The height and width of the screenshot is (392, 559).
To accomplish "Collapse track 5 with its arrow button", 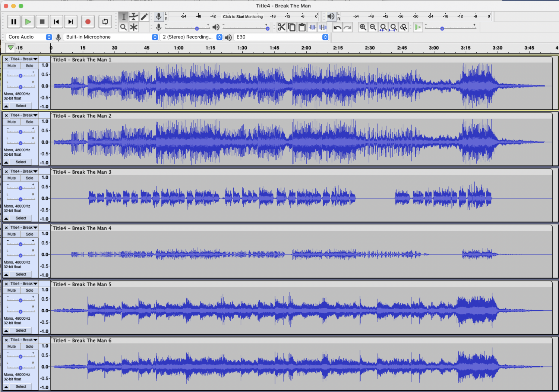I will pyautogui.click(x=6, y=331).
